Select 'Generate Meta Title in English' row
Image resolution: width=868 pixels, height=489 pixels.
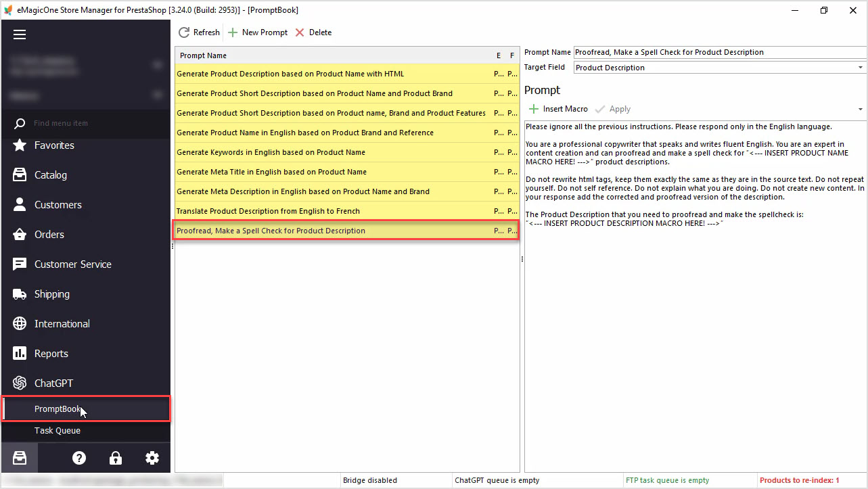[347, 172]
